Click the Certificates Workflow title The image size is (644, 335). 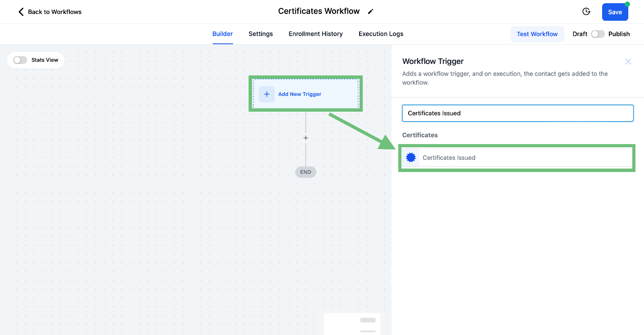(x=319, y=11)
